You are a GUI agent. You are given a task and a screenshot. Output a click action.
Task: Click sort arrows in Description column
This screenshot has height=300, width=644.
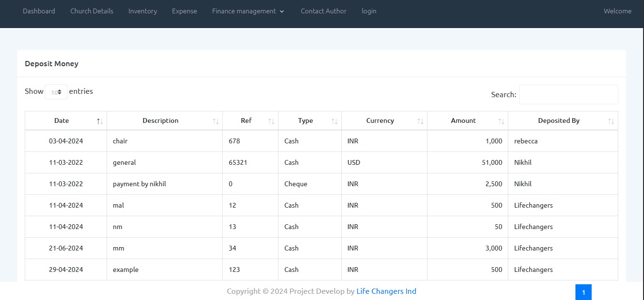tap(216, 121)
